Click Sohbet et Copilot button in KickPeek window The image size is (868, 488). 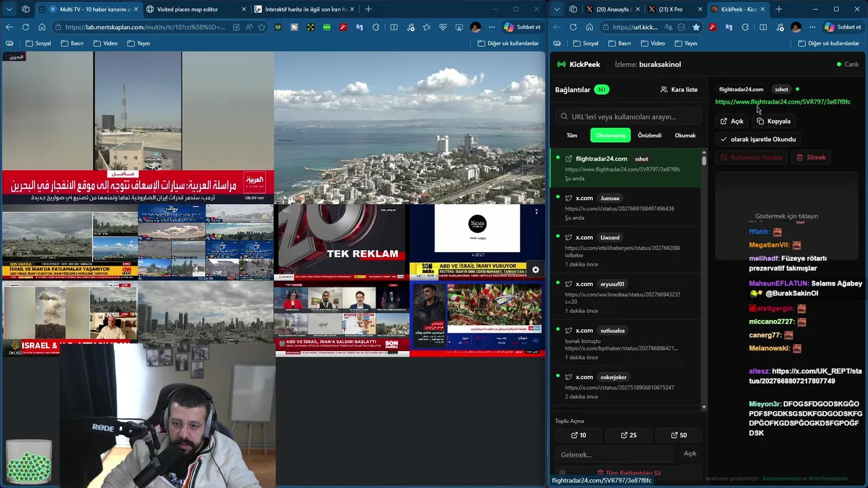pyautogui.click(x=843, y=27)
